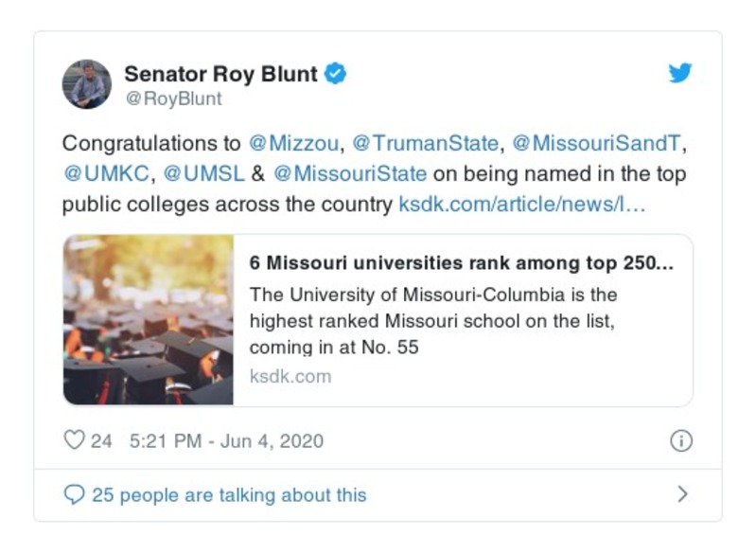Follow the ksdk.com article URL in tweet
756x554 pixels.
pos(521,205)
